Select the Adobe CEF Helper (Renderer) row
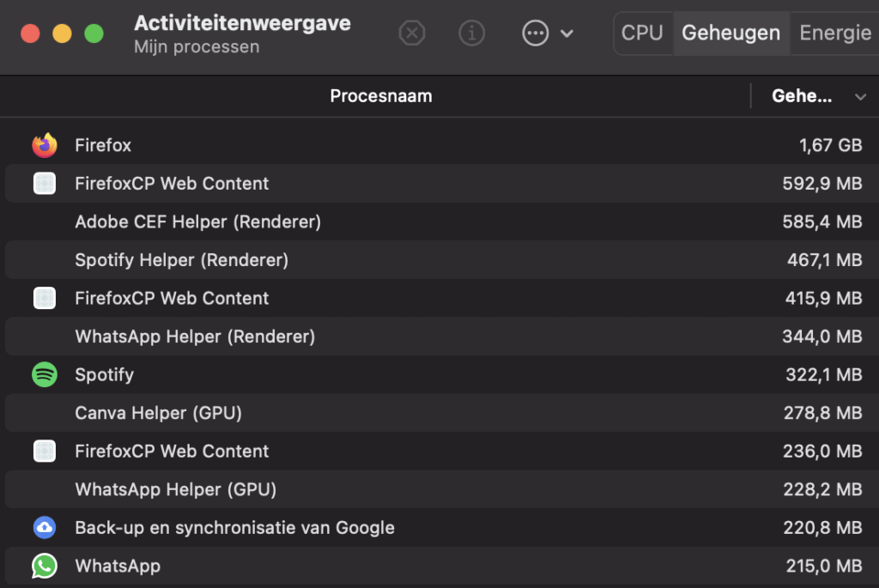This screenshot has width=879, height=588. point(442,222)
